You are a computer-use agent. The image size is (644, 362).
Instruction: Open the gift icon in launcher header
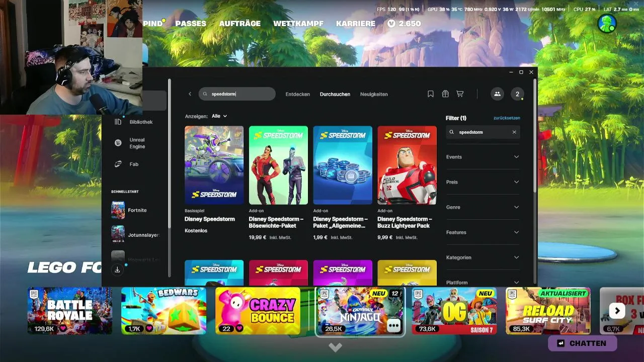pos(445,94)
